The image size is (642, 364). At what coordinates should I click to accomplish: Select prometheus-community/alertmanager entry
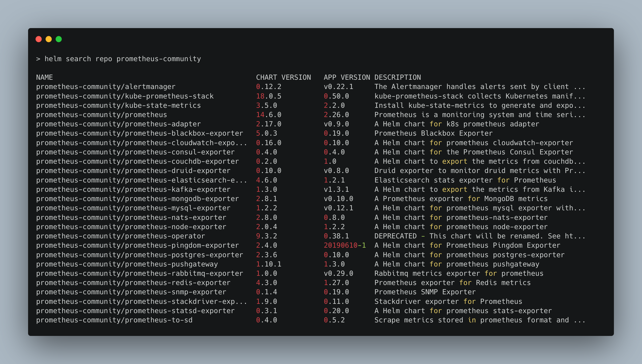point(106,86)
